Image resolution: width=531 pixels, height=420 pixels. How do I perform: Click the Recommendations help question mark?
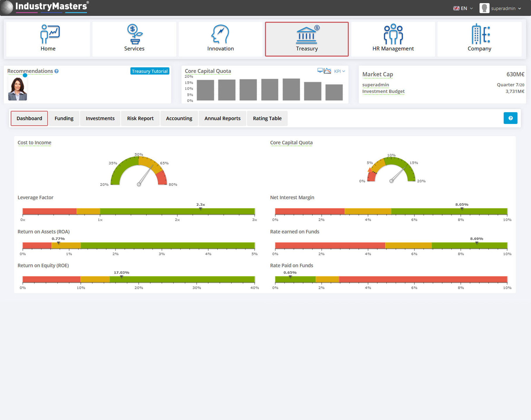(x=57, y=71)
